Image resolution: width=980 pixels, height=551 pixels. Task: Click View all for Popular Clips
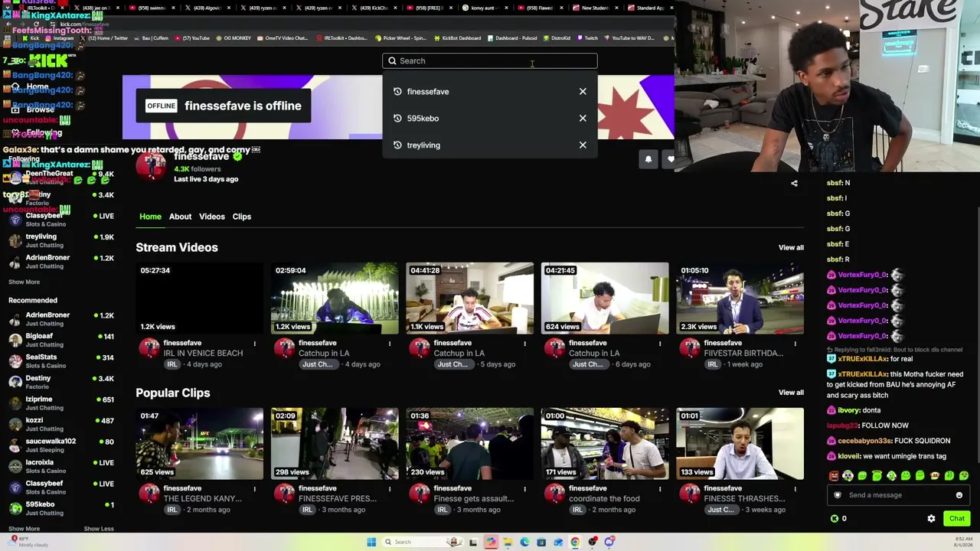[791, 393]
